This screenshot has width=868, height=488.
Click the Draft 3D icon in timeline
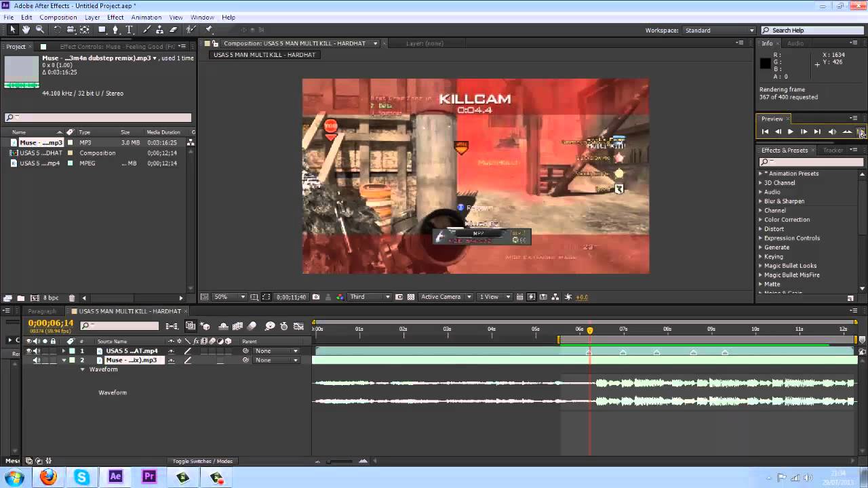206,326
